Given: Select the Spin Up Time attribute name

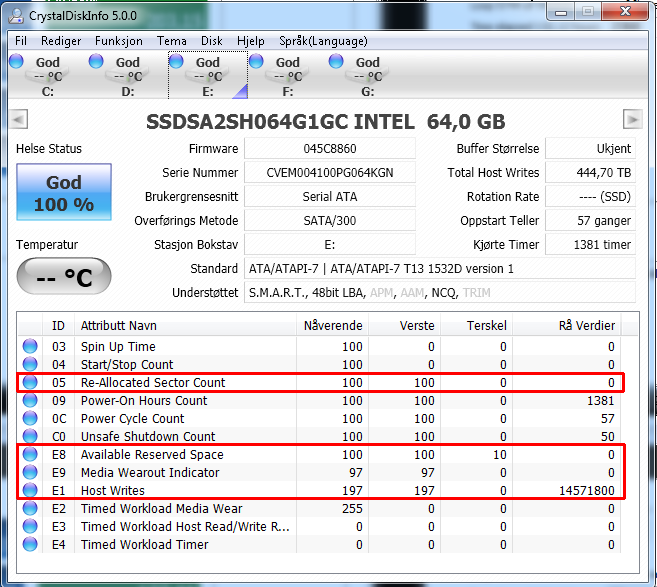Looking at the screenshot, I should [x=118, y=347].
